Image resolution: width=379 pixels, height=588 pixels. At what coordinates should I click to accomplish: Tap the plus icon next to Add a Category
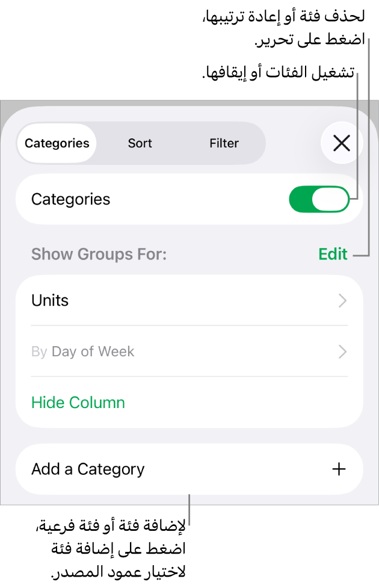339,469
